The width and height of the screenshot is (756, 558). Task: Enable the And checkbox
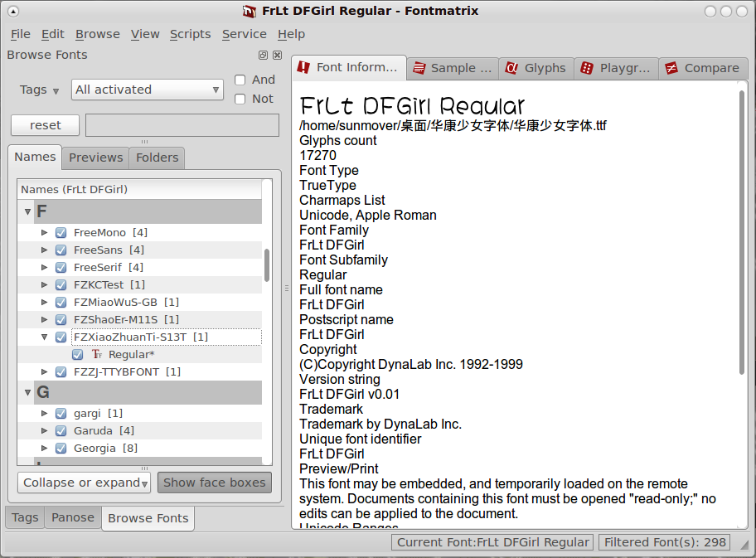pyautogui.click(x=240, y=80)
